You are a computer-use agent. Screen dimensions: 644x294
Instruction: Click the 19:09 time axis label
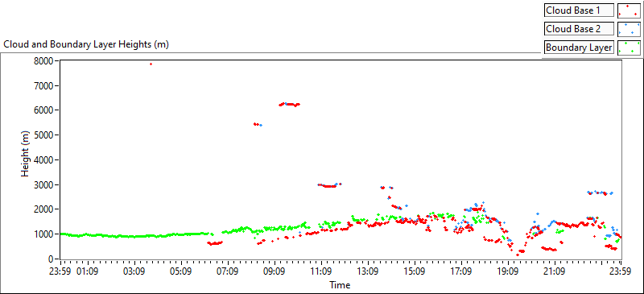pos(508,271)
